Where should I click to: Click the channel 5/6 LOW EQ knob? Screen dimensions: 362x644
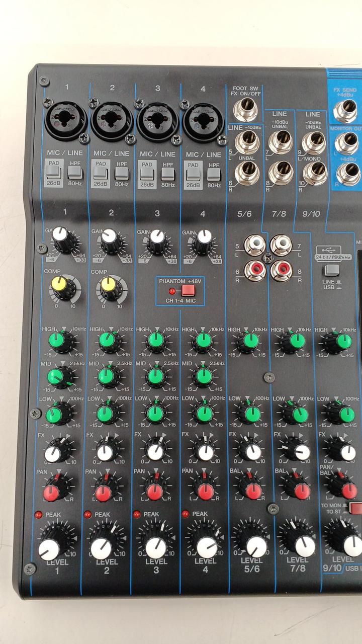(250, 414)
